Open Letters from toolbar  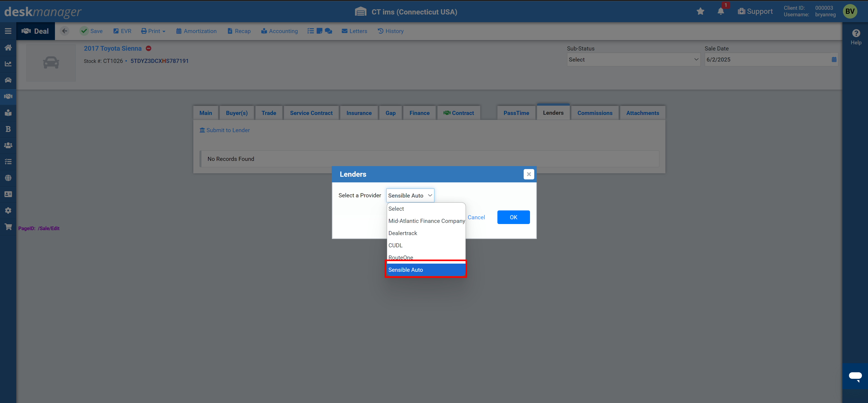[x=354, y=31]
